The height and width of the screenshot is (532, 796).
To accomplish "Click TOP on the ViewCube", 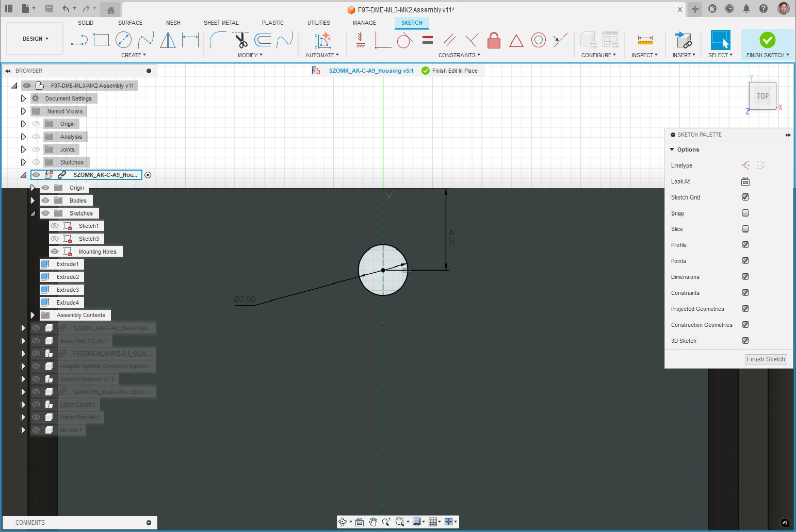I will pos(762,96).
